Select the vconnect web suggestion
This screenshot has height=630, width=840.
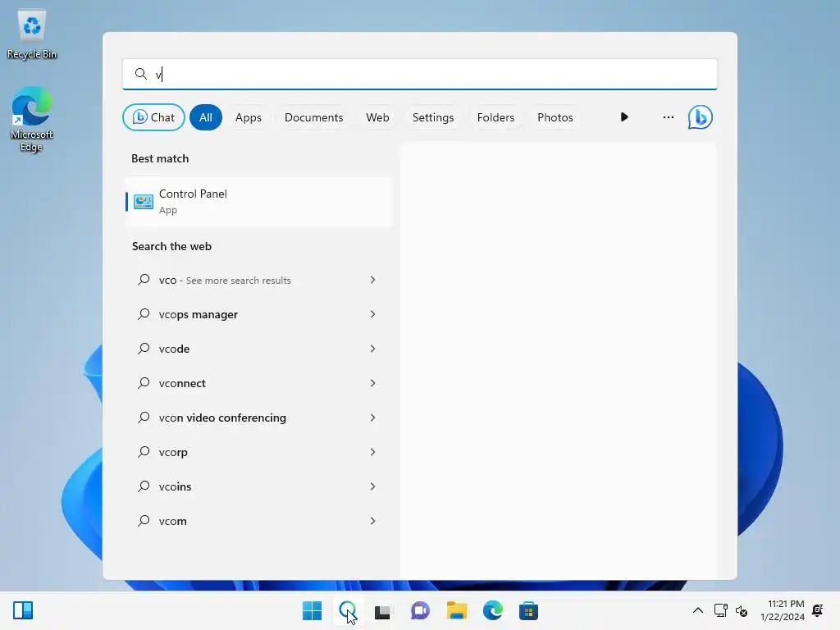(x=258, y=383)
